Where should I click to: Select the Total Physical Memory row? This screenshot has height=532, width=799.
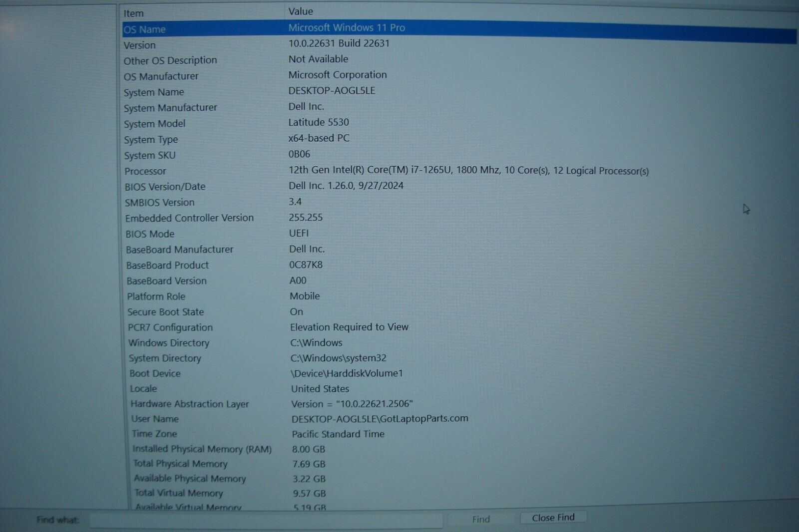[x=459, y=464]
